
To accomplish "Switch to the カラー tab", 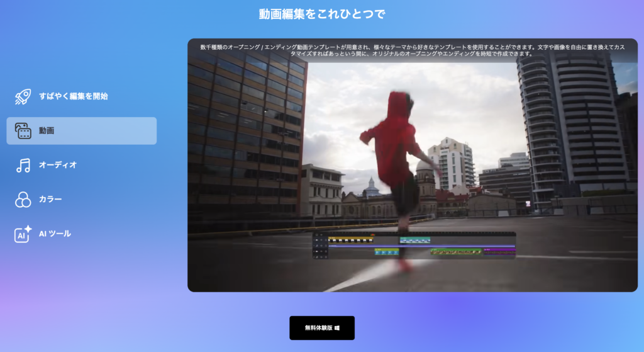I will [x=81, y=200].
